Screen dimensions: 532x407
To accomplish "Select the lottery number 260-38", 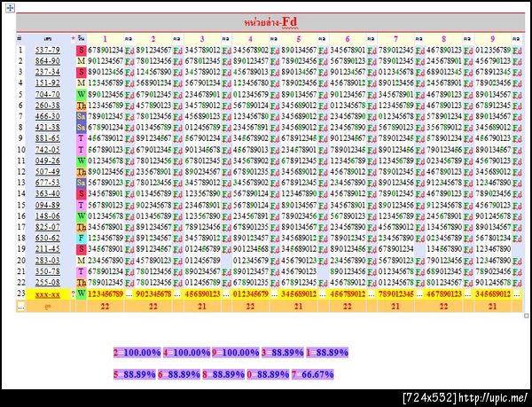I will tap(48, 106).
